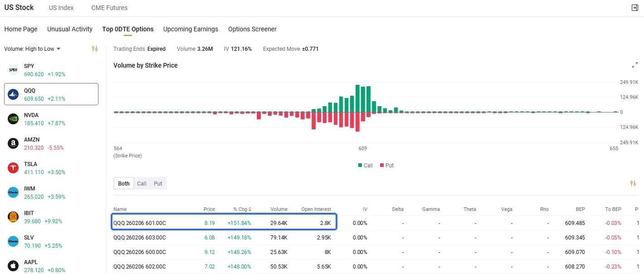644x274 pixels.
Task: Sort by the Delta column header
Action: coord(398,209)
